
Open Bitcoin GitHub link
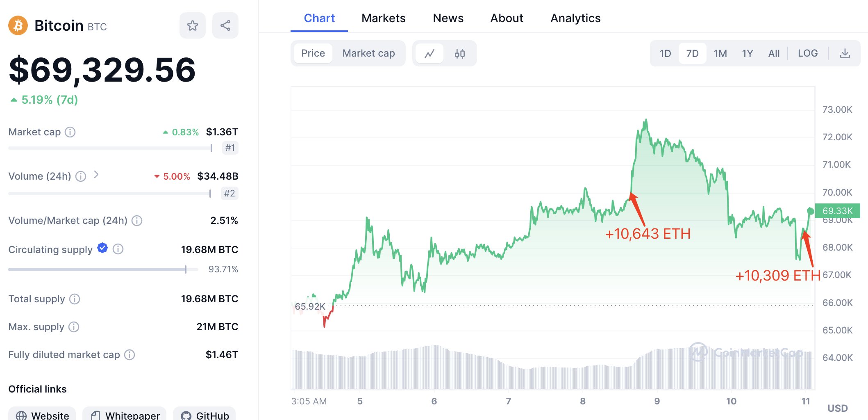[205, 415]
